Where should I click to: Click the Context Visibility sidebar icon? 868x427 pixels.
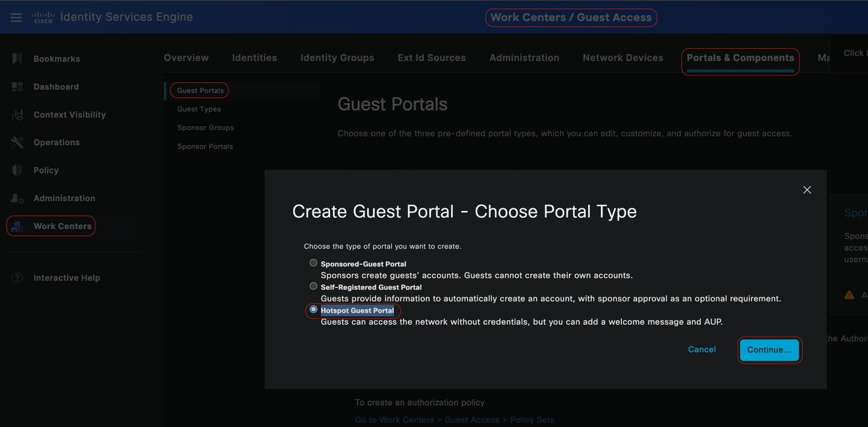coord(17,115)
